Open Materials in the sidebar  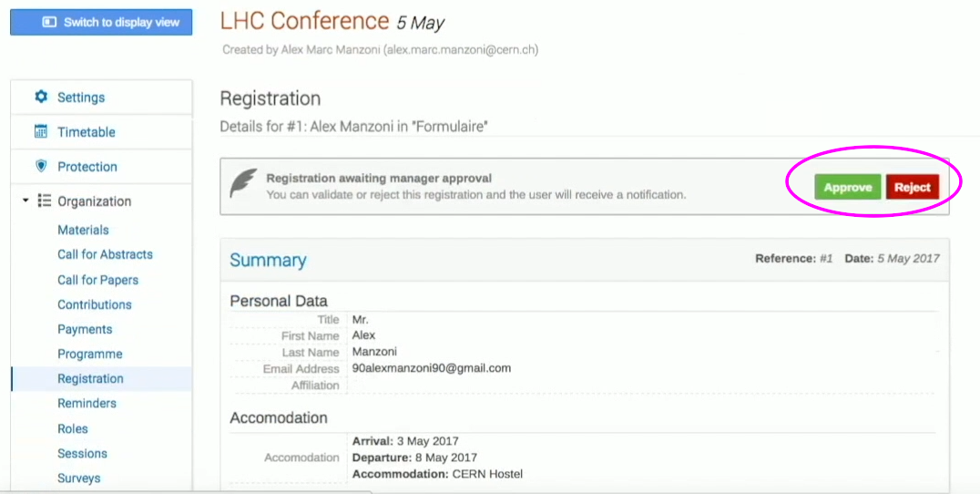[83, 230]
